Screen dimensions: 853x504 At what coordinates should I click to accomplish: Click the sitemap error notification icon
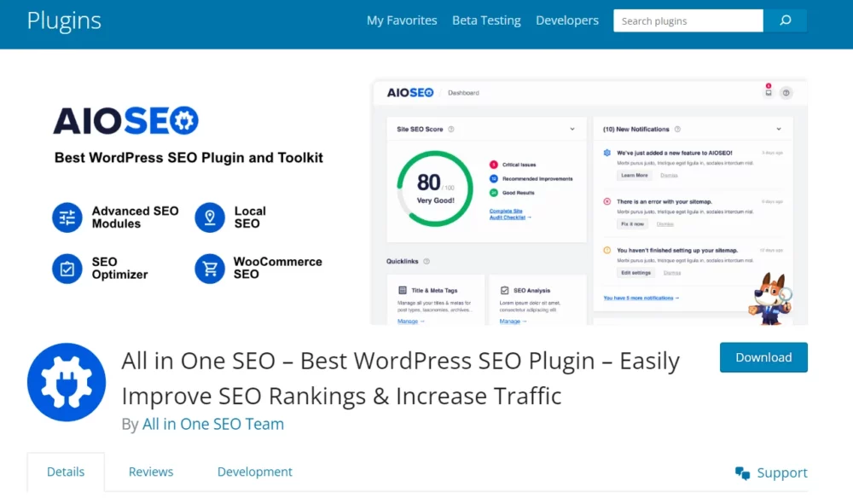pos(607,202)
